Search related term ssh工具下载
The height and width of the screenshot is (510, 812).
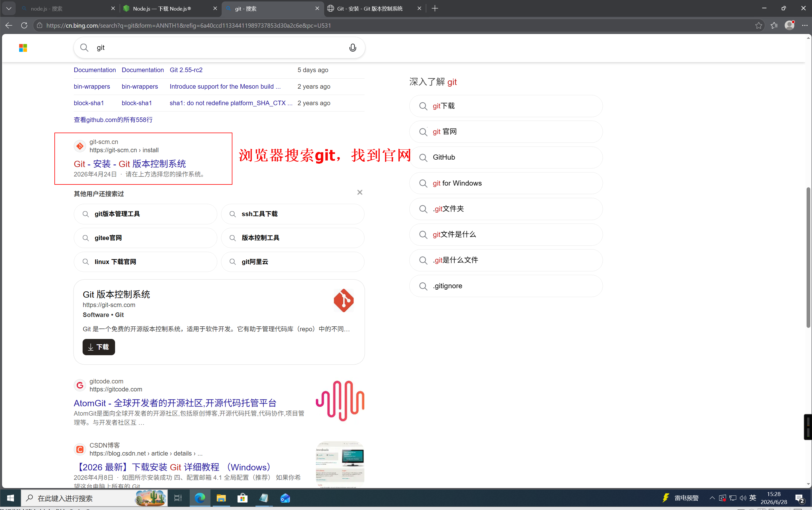tap(293, 214)
